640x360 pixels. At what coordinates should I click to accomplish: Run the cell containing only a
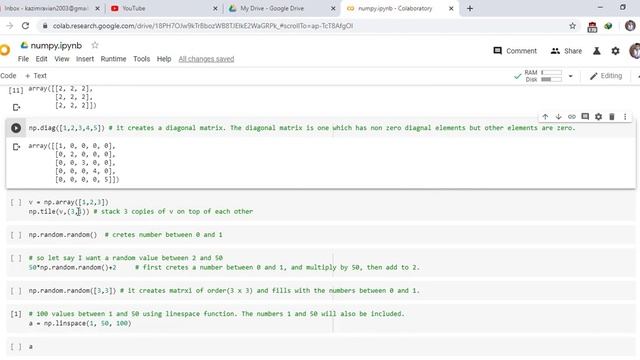16,347
